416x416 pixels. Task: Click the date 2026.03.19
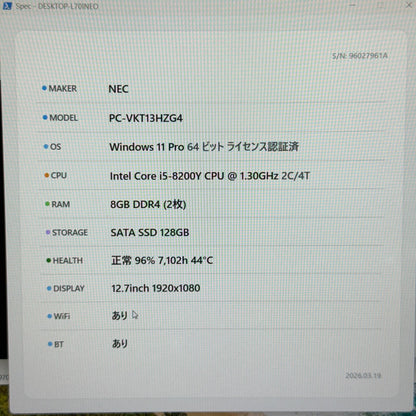point(363,376)
